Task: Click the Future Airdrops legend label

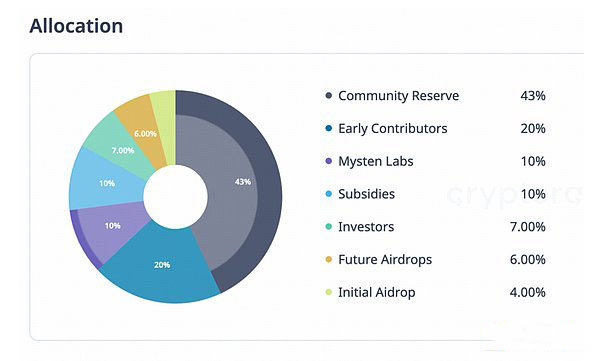Action: [x=385, y=260]
